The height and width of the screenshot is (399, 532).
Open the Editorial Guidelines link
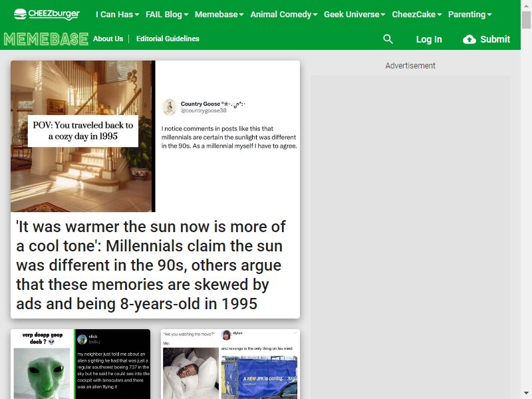pos(168,39)
